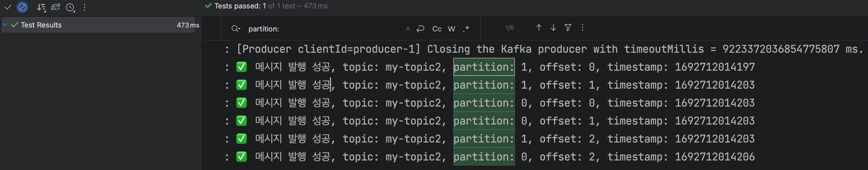Viewport: 868px width, 170px height.
Task: Open the sort tests dropdown
Action: (41, 8)
